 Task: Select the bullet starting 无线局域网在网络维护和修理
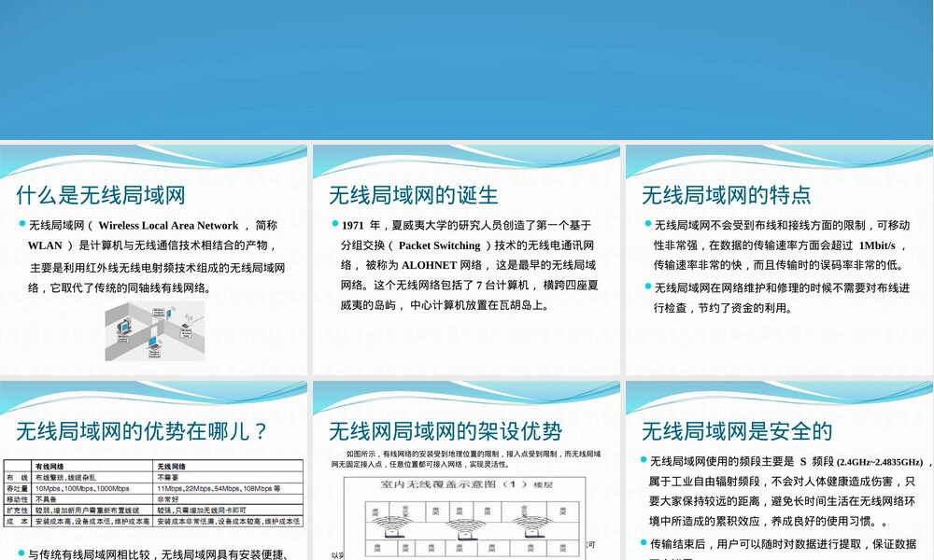point(779,298)
